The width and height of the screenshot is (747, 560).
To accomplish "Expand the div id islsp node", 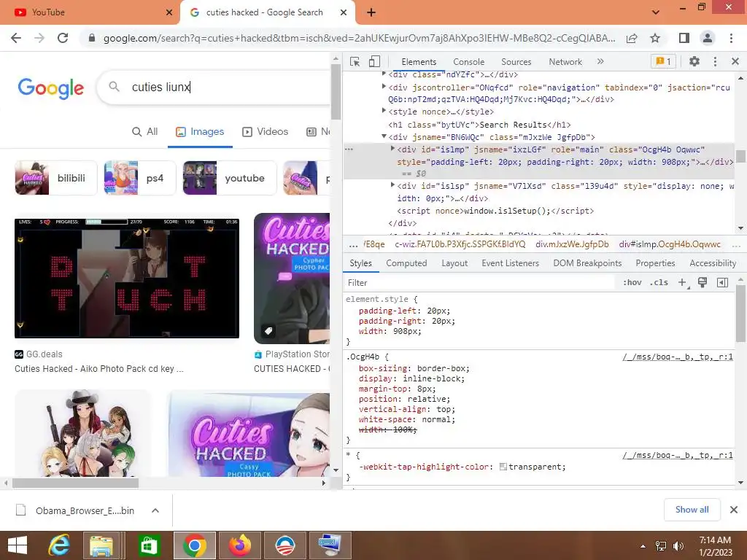I will tap(392, 185).
